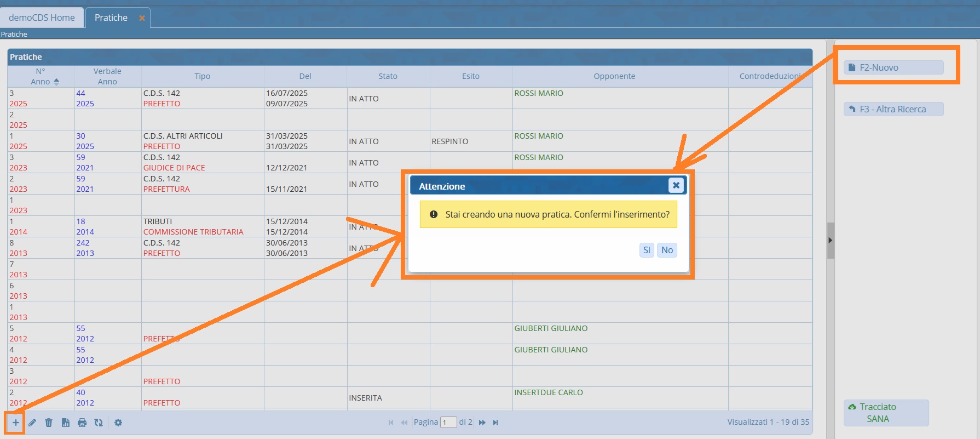
Task: Switch to demoCDS Home tab
Action: [42, 18]
